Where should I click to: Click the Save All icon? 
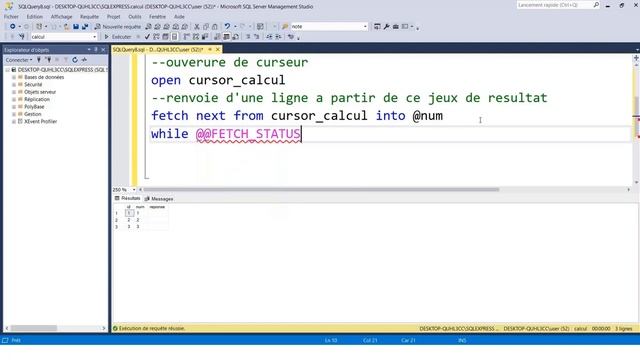click(x=85, y=27)
